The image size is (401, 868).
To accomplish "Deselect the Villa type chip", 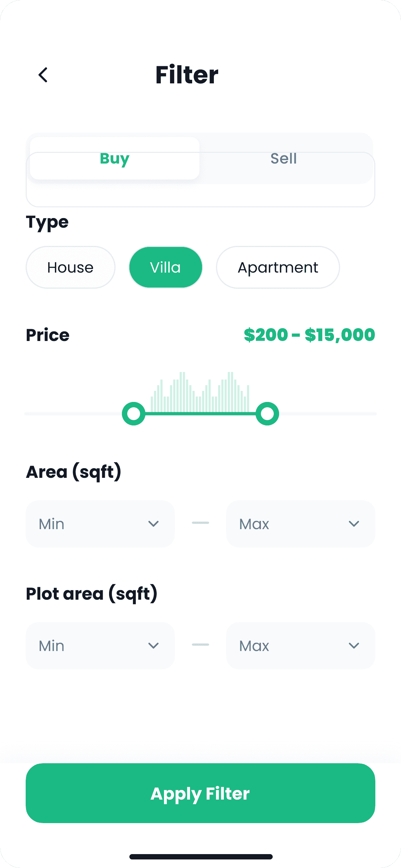I will pyautogui.click(x=166, y=267).
